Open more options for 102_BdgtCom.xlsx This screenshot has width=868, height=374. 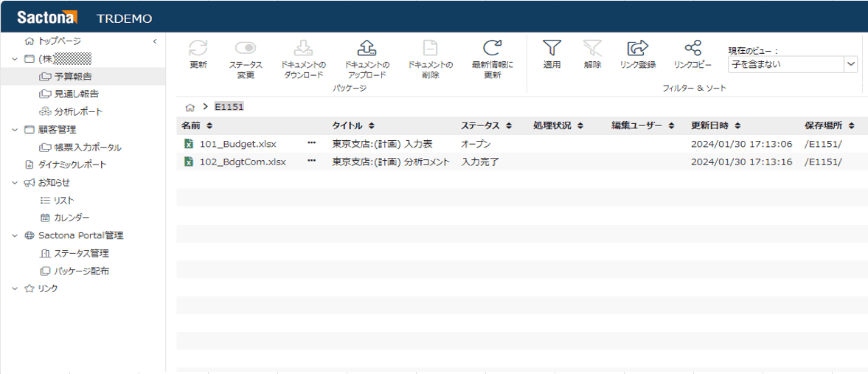coord(311,162)
